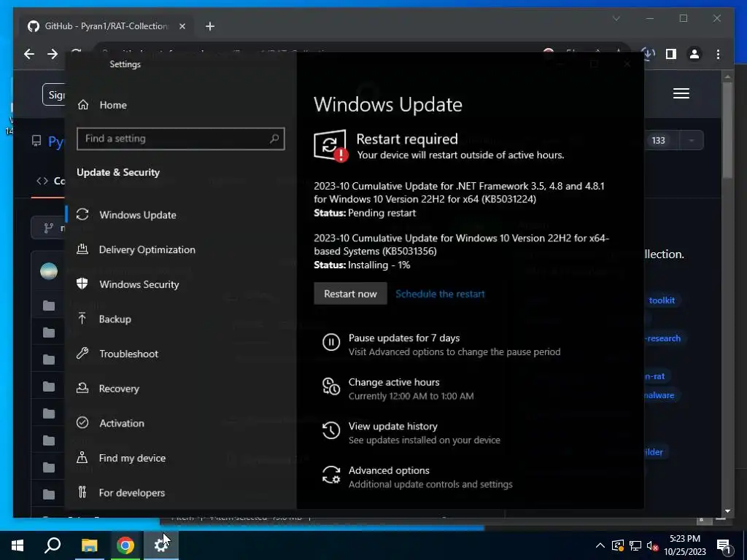
Task: Switch to Chrome on the taskbar
Action: click(125, 545)
